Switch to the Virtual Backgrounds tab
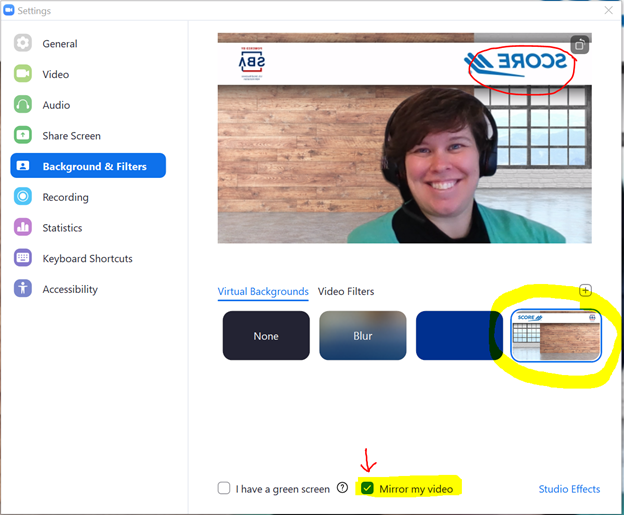624x515 pixels. pos(263,291)
